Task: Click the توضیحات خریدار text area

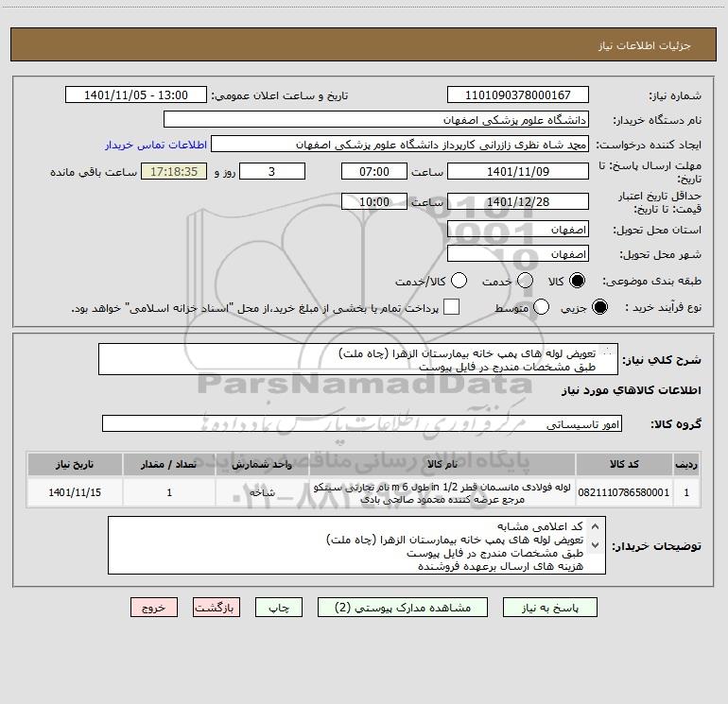Action: [x=356, y=545]
